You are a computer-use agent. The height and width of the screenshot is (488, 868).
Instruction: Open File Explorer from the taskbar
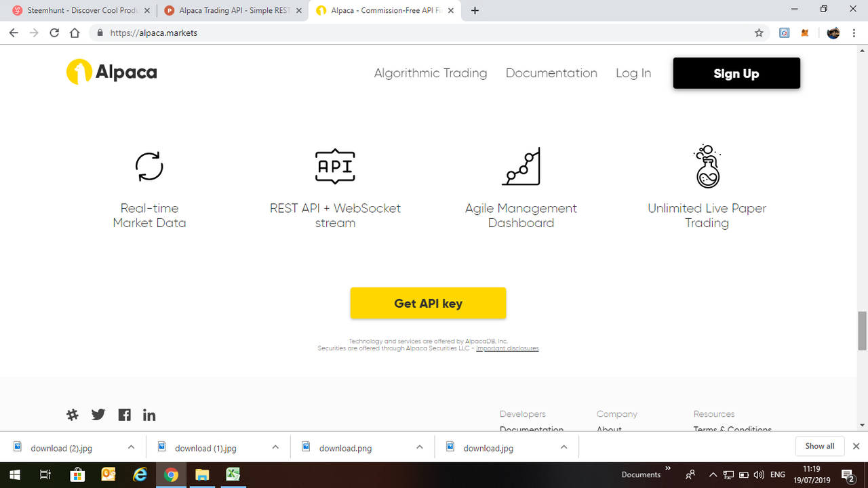click(x=201, y=474)
